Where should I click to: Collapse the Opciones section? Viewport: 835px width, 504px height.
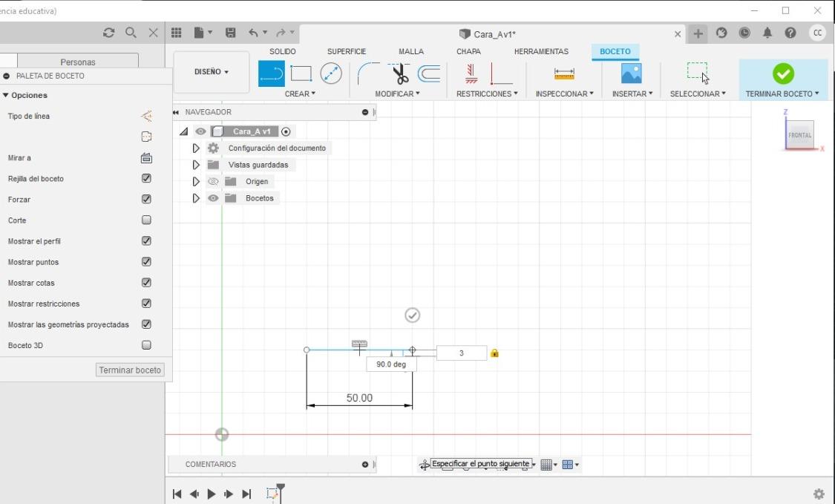6,95
